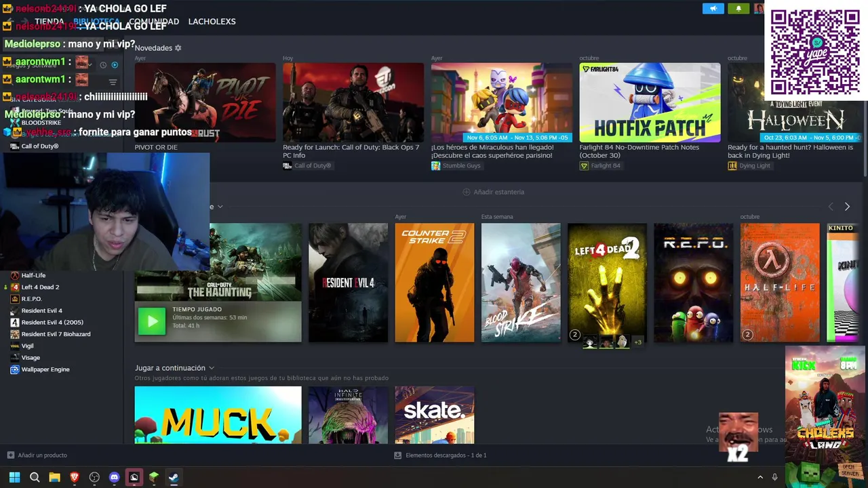
Task: Open the Steam taskbar icon
Action: coord(174,477)
